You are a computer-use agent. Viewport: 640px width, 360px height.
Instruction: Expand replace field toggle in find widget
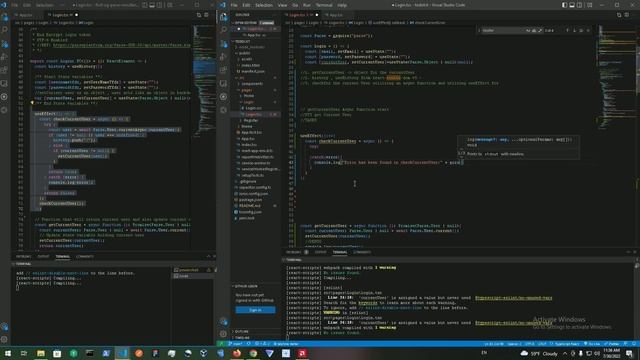480,30
